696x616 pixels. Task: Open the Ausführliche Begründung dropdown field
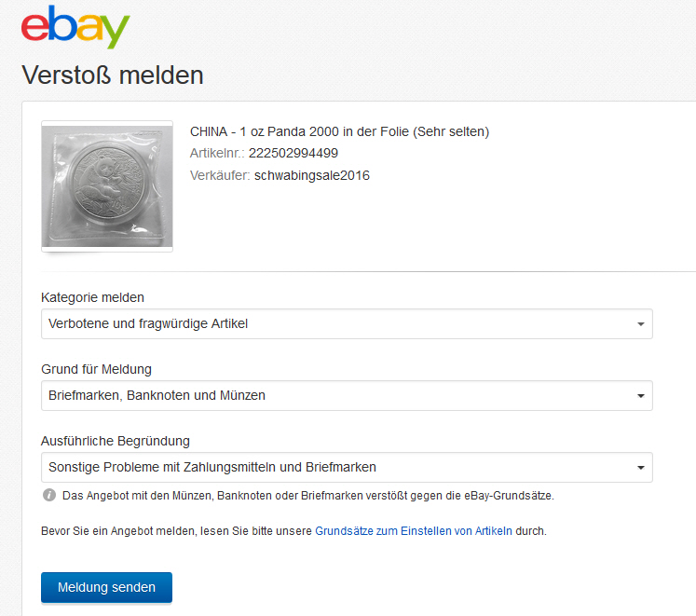pos(347,467)
